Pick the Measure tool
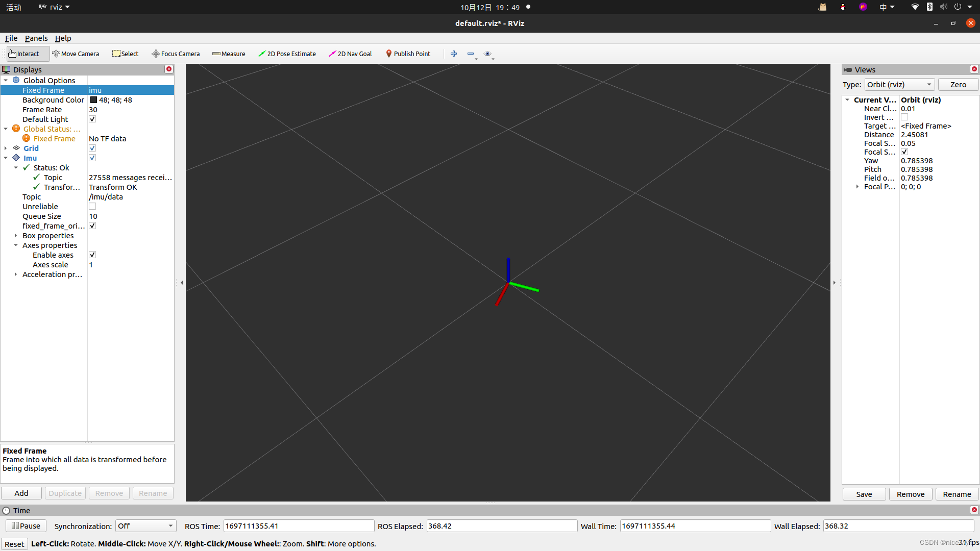This screenshot has height=551, width=980. coord(229,54)
